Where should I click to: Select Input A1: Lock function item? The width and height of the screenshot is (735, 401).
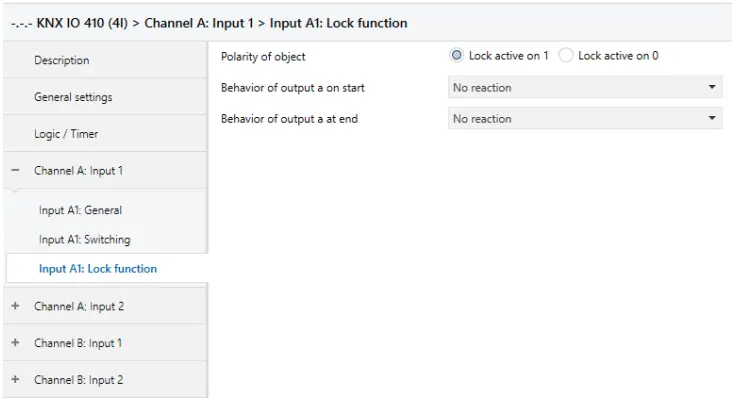pos(97,269)
